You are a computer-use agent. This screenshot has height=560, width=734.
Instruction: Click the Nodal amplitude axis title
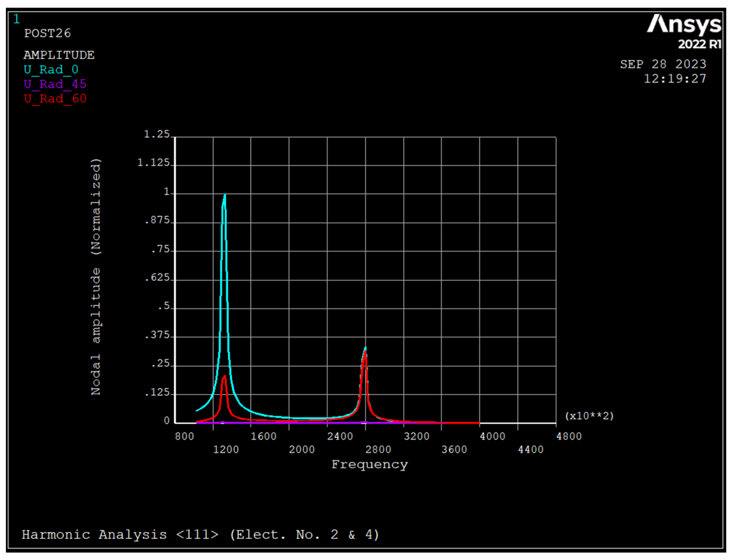coord(96,277)
